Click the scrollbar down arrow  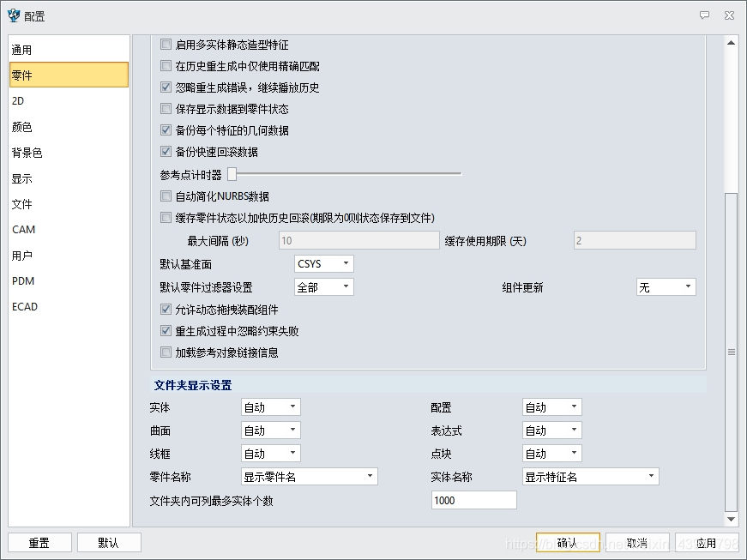click(x=731, y=519)
